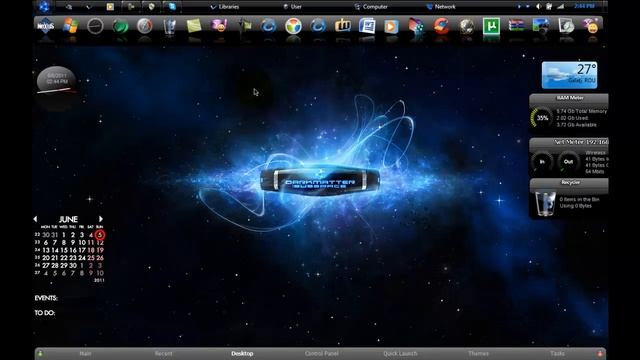Image resolution: width=640 pixels, height=360 pixels.
Task: Go to previous month in calendar
Action: pyautogui.click(x=35, y=219)
